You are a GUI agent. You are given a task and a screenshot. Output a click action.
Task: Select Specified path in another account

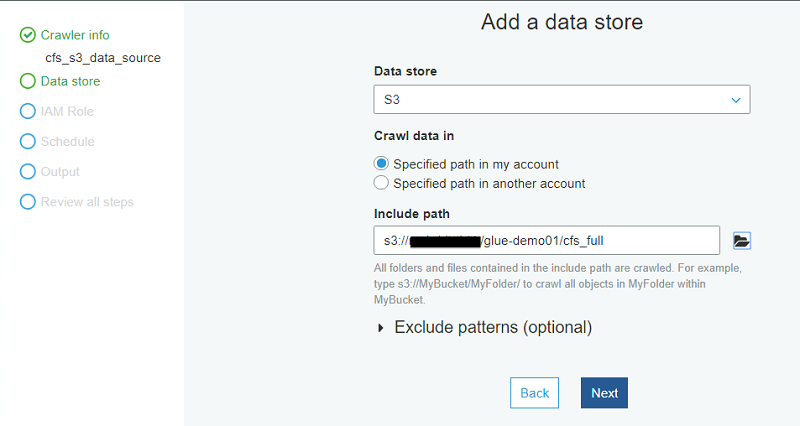click(x=381, y=183)
